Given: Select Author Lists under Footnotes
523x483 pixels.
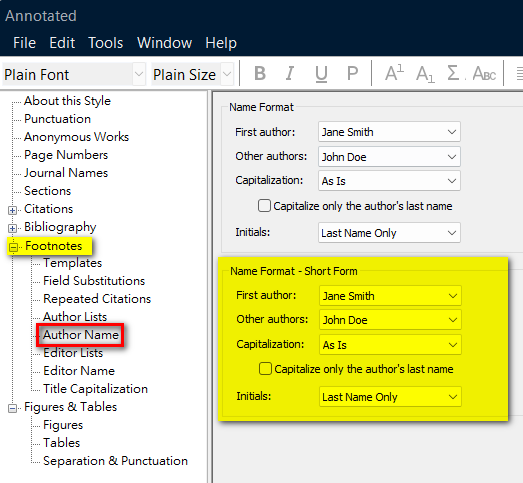Looking at the screenshot, I should click(x=75, y=317).
